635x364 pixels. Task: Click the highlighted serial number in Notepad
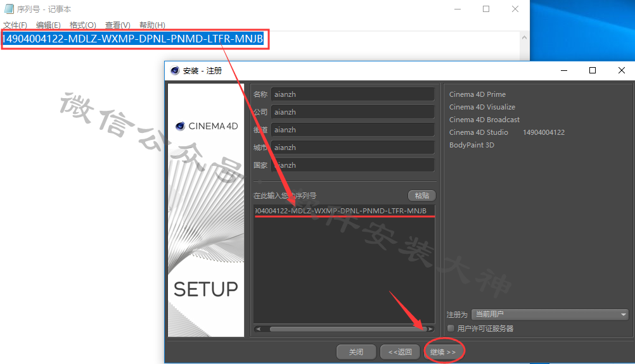coord(133,39)
